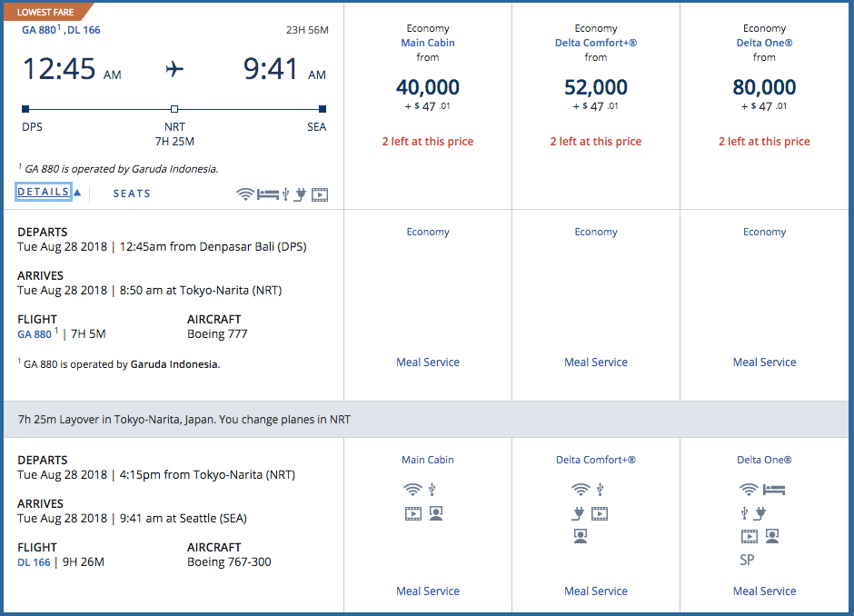Click Meal Service under Delta One on DL 166
The width and height of the screenshot is (854, 616).
click(764, 591)
